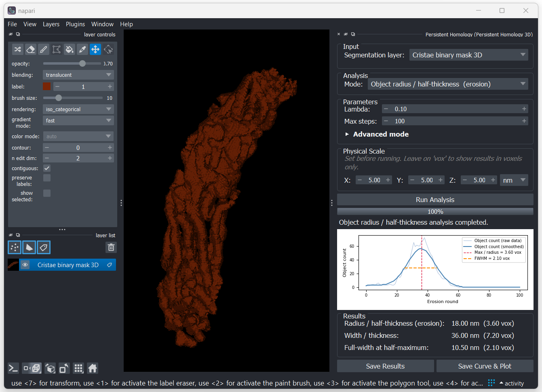Delete selected layer with trash icon
This screenshot has width=542, height=392.
point(111,247)
